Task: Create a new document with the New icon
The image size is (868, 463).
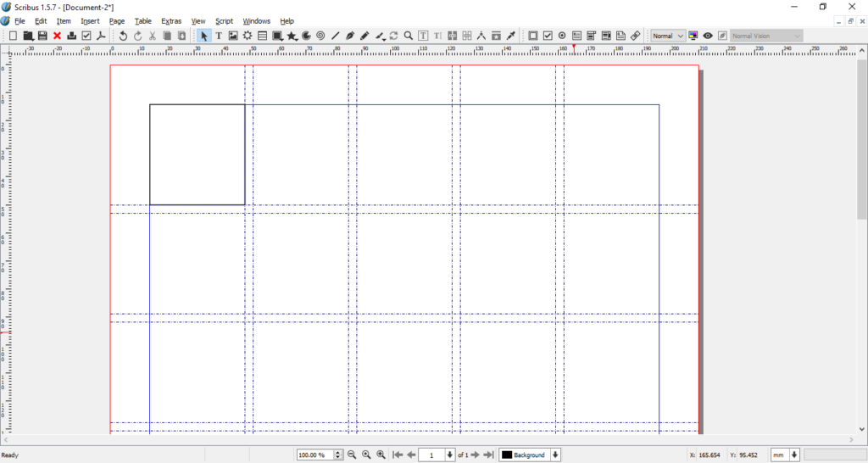Action: [x=14, y=36]
